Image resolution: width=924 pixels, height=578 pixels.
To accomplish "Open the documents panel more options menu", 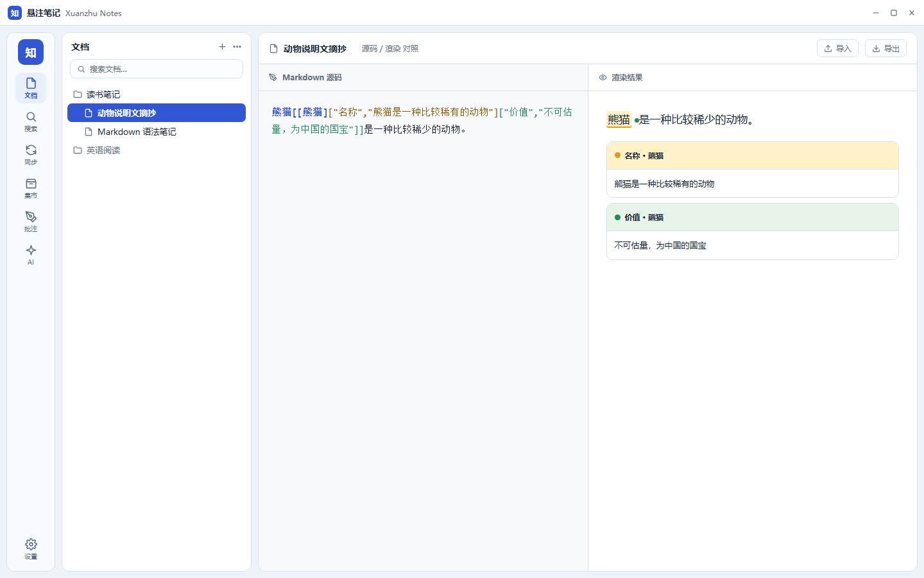I will pos(237,47).
